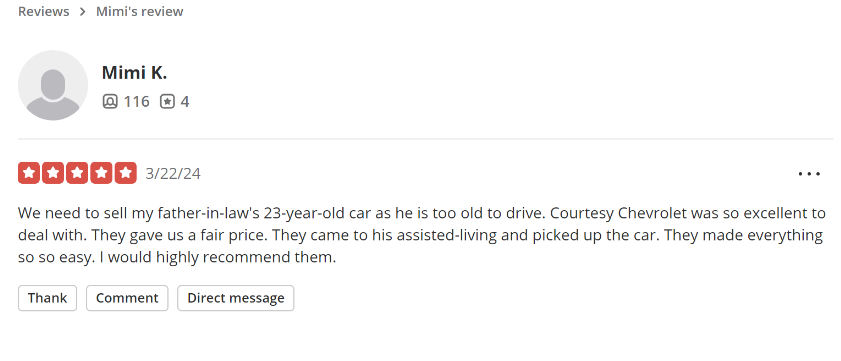Click the fourth red rating star
Viewport: 841px width, 361px height.
click(101, 173)
